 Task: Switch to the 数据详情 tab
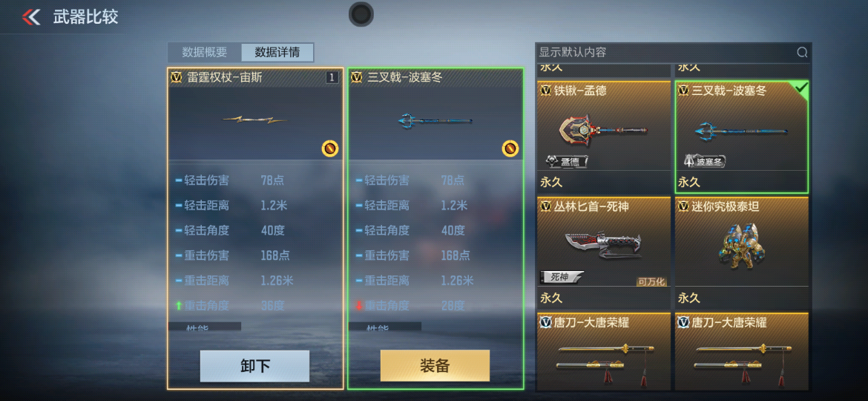(x=277, y=53)
